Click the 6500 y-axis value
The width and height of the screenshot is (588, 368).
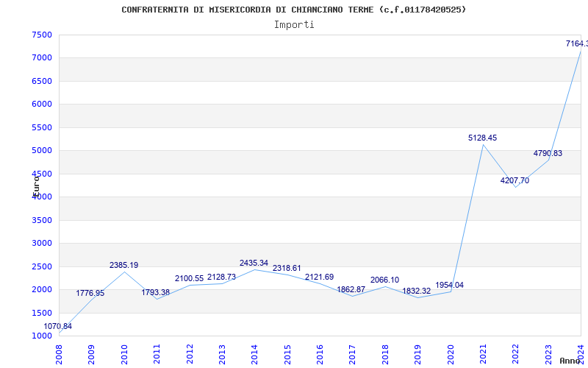click(x=42, y=81)
